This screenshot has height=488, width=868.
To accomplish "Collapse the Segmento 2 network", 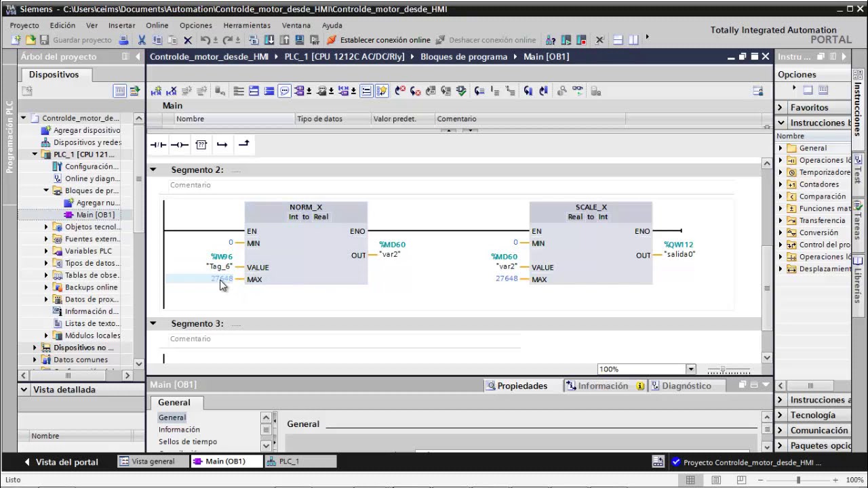I will [153, 169].
